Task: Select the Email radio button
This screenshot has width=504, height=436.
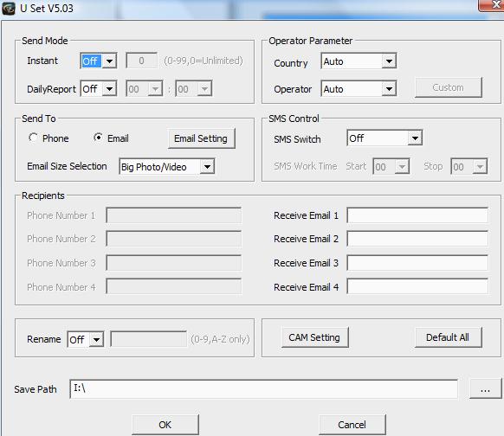Action: [98, 138]
